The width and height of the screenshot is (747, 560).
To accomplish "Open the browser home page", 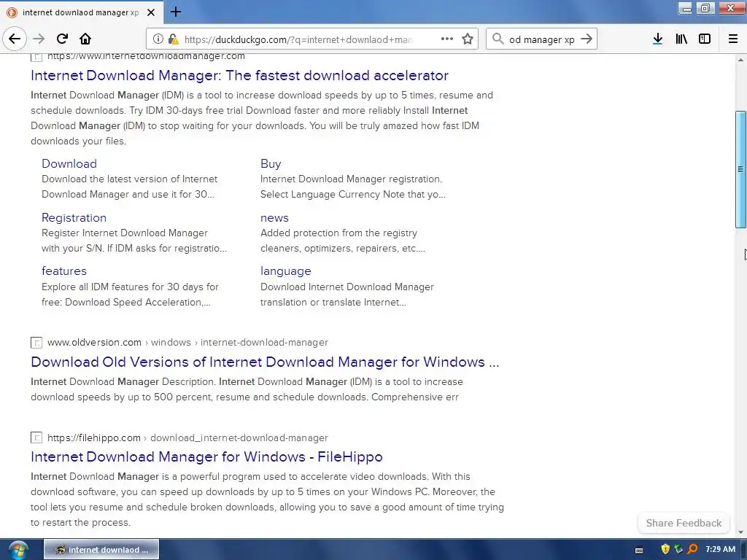I will point(85,39).
